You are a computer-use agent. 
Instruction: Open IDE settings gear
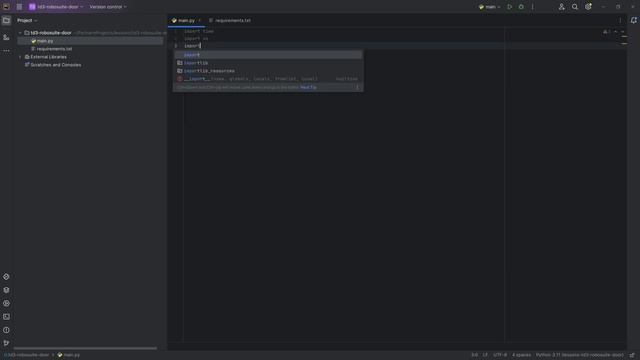(588, 7)
